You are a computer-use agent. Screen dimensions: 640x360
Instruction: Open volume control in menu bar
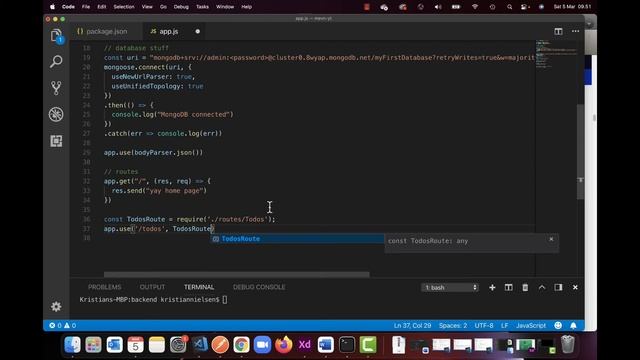coord(438,7)
